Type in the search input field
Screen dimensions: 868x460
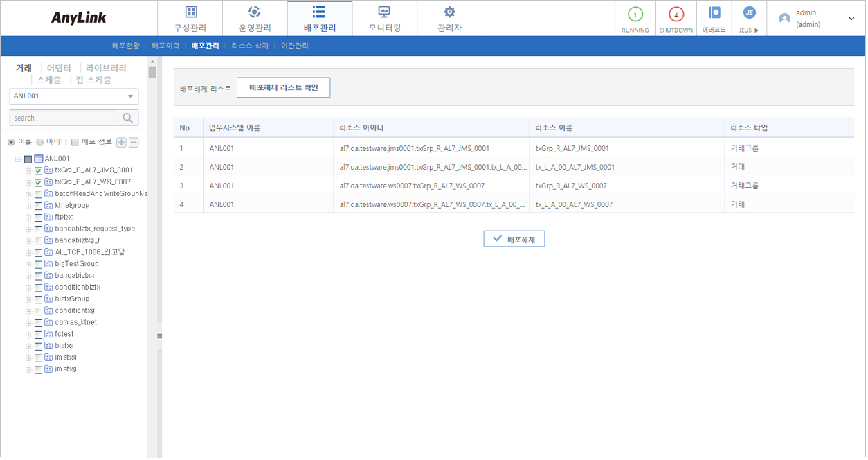tap(62, 117)
